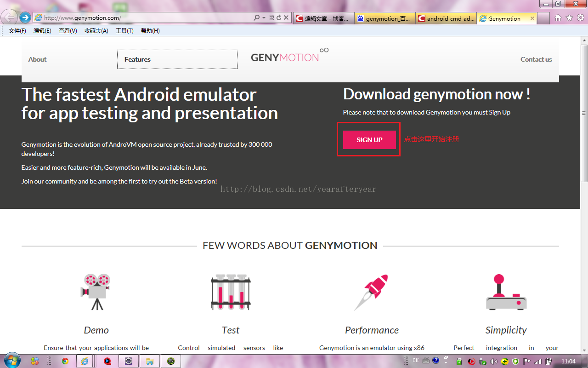This screenshot has height=368, width=588.
Task: Click the browser back arrow button
Action: click(x=9, y=18)
